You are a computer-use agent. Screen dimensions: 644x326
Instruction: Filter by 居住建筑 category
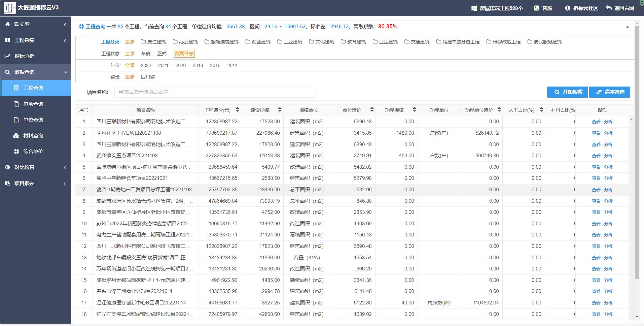tap(153, 42)
